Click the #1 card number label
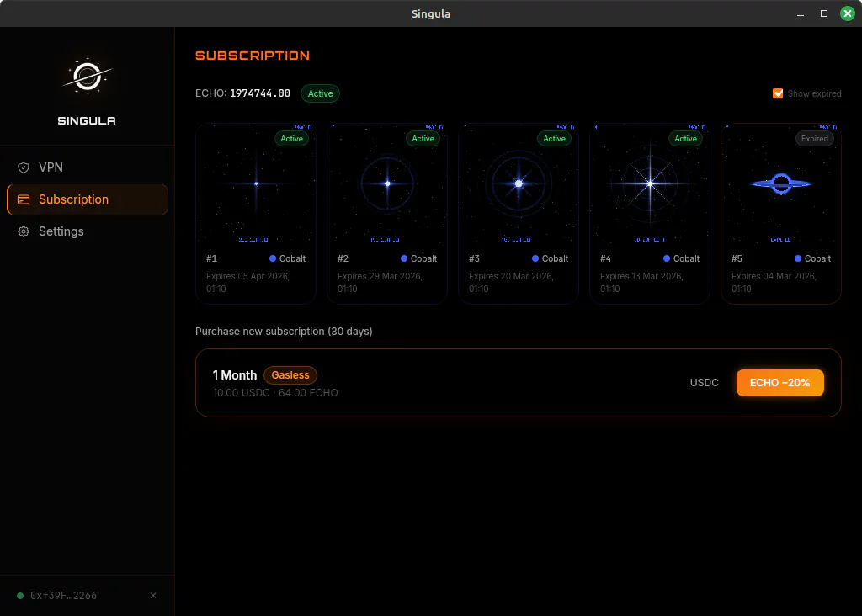862x616 pixels. (x=211, y=258)
